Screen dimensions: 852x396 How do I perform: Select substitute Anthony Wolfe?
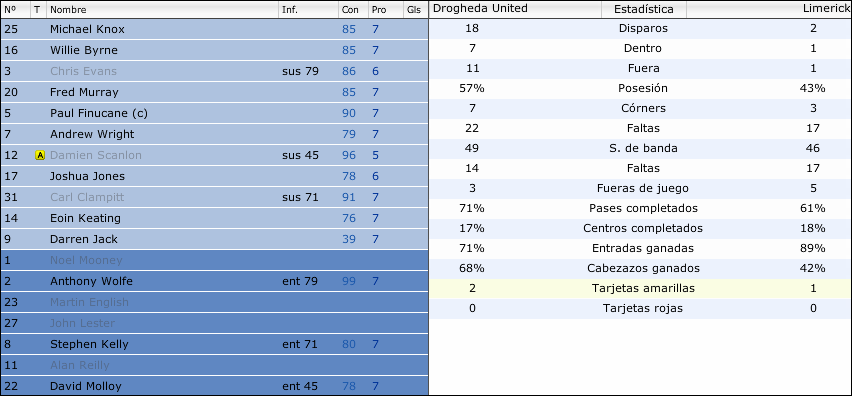(x=215, y=281)
